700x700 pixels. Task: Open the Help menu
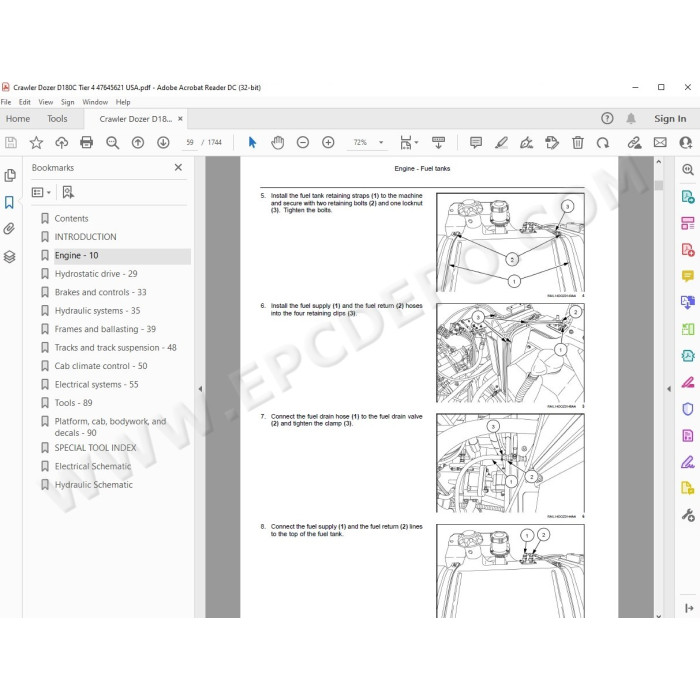pos(123,102)
